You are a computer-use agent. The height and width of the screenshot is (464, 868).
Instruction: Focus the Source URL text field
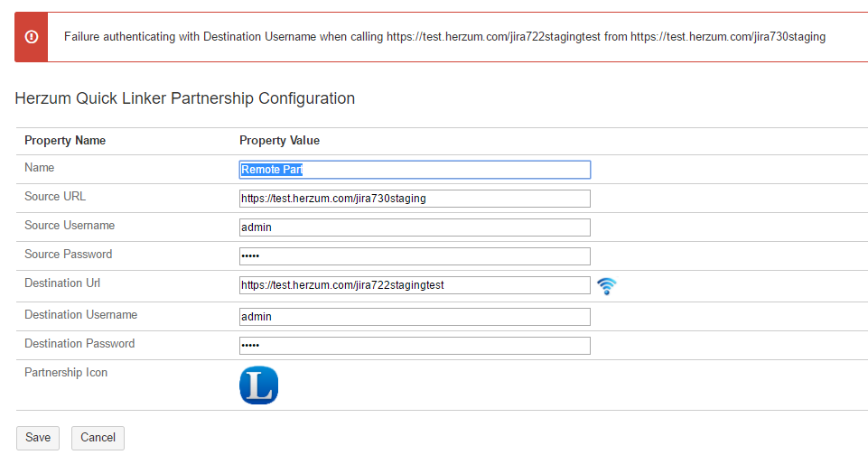[415, 199]
